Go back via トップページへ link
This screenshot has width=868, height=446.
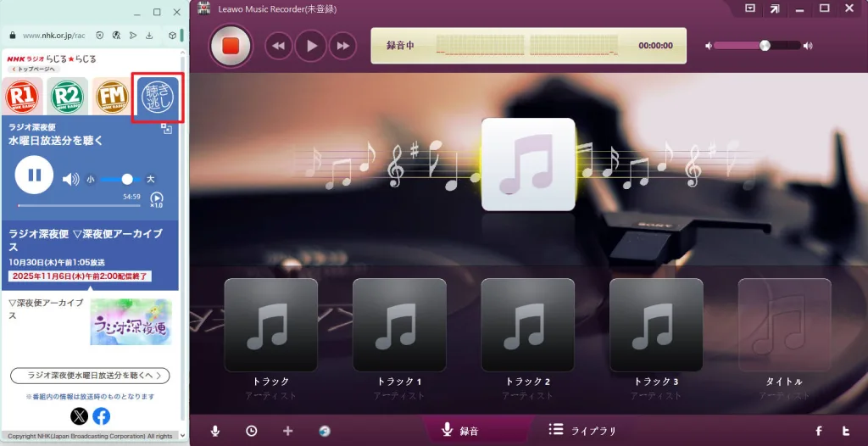point(31,68)
